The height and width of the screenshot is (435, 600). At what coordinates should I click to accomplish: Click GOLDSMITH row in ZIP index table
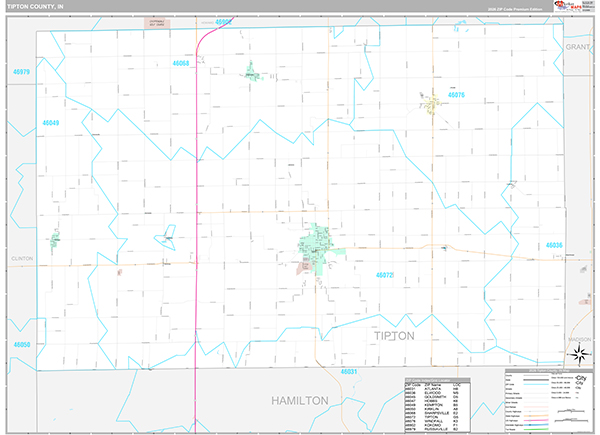[437, 397]
